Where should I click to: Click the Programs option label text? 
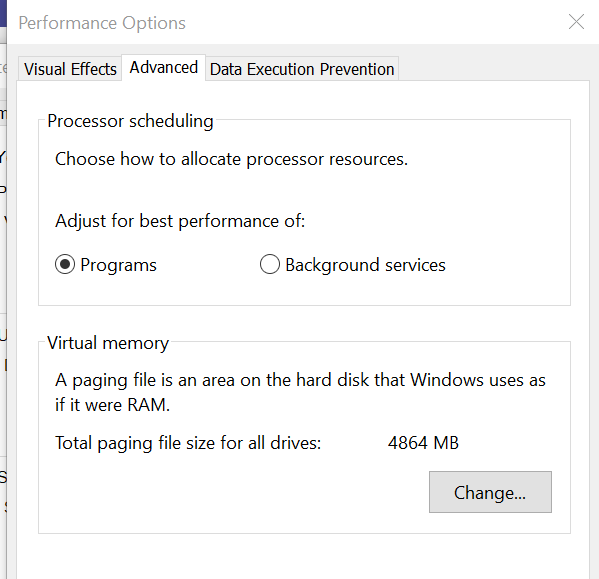click(x=118, y=265)
